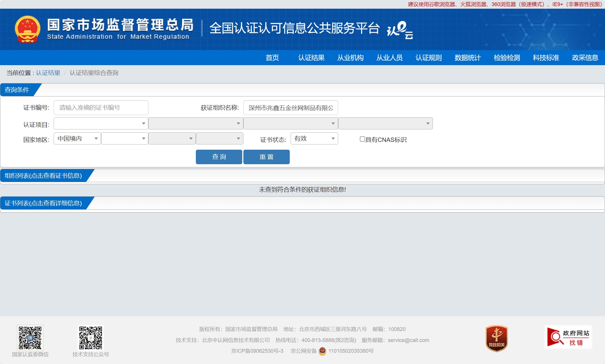Click the police badge icon near 京公网安备
Screen dimensions: 605x364
[x=322, y=351]
